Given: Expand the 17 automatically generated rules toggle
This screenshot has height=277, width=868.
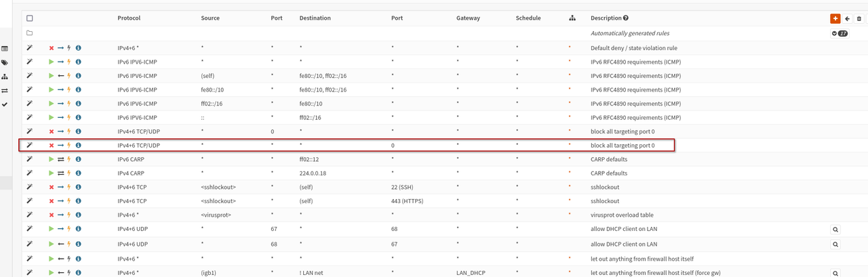Looking at the screenshot, I should click(840, 33).
